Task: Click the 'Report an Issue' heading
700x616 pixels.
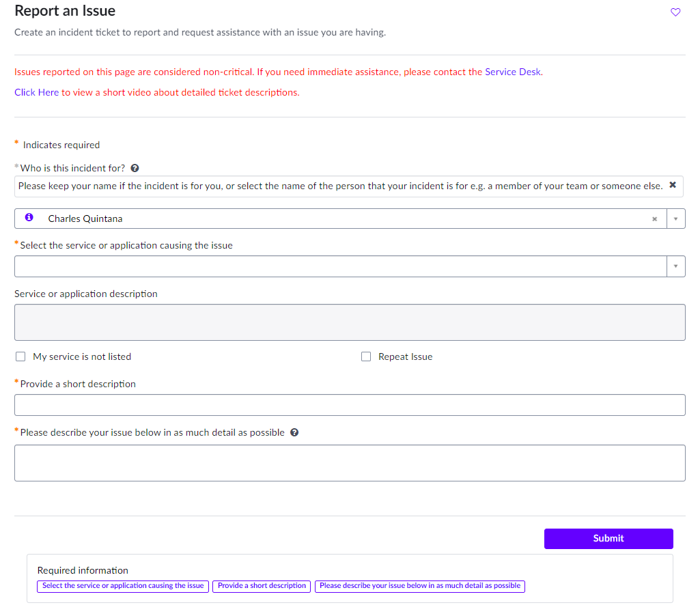Action: (65, 11)
